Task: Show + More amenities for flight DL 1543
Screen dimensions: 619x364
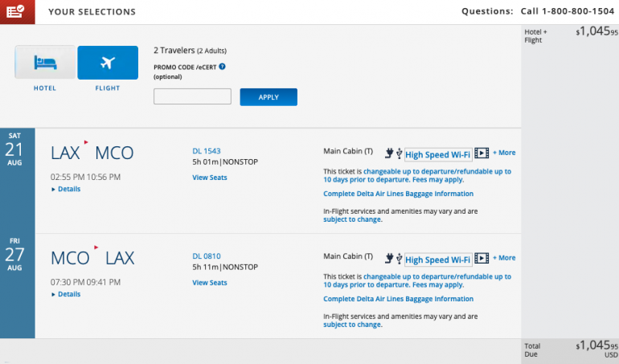Action: [504, 153]
